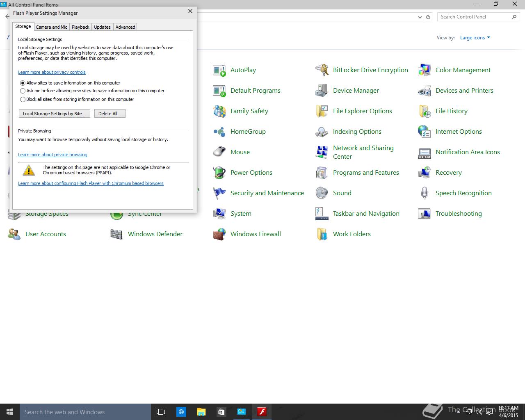The width and height of the screenshot is (525, 420).
Task: Open Taskbar and Navigation icon
Action: tap(322, 214)
